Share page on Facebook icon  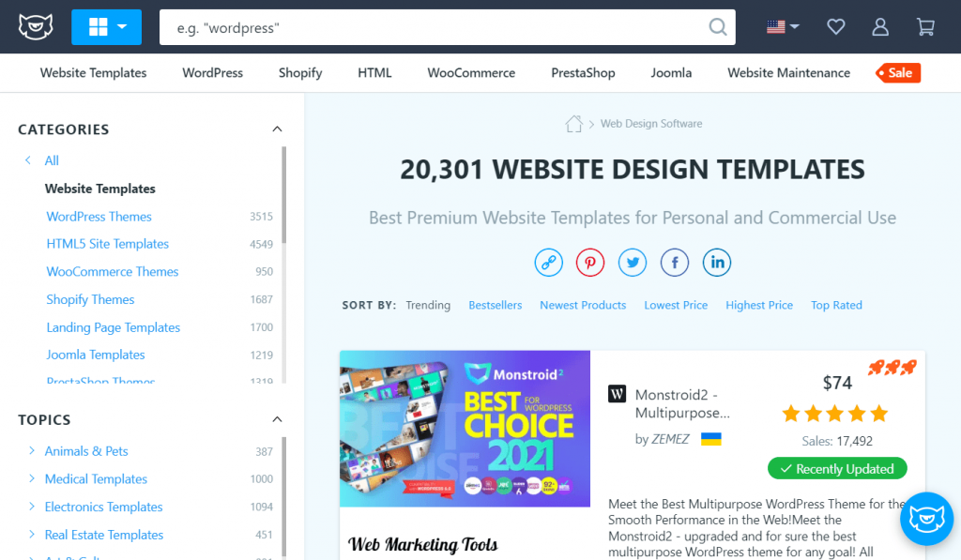[x=674, y=263]
